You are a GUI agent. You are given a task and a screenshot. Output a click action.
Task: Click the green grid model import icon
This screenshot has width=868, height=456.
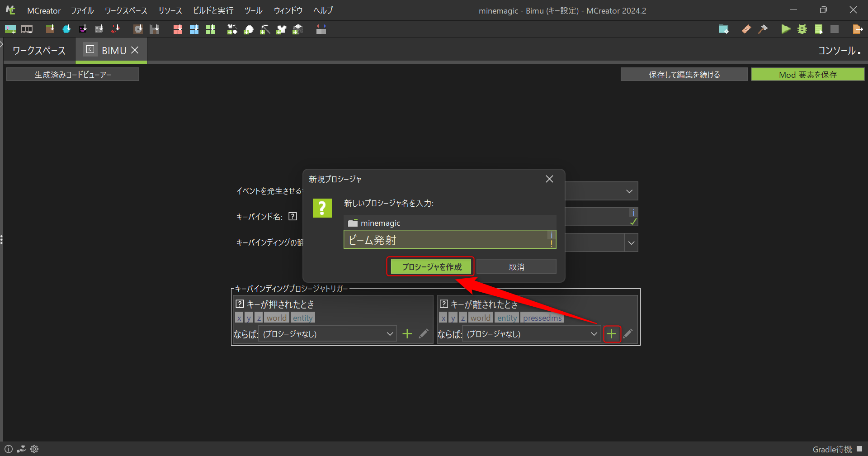(x=210, y=29)
